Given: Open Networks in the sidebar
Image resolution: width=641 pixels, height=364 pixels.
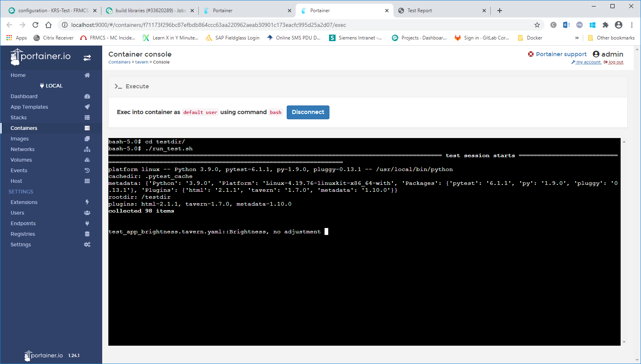Looking at the screenshot, I should pos(51,149).
